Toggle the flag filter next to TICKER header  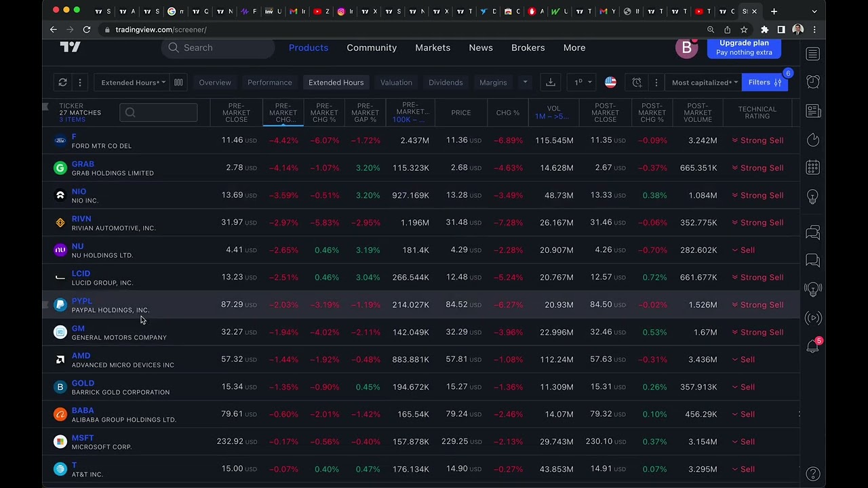[x=45, y=106]
